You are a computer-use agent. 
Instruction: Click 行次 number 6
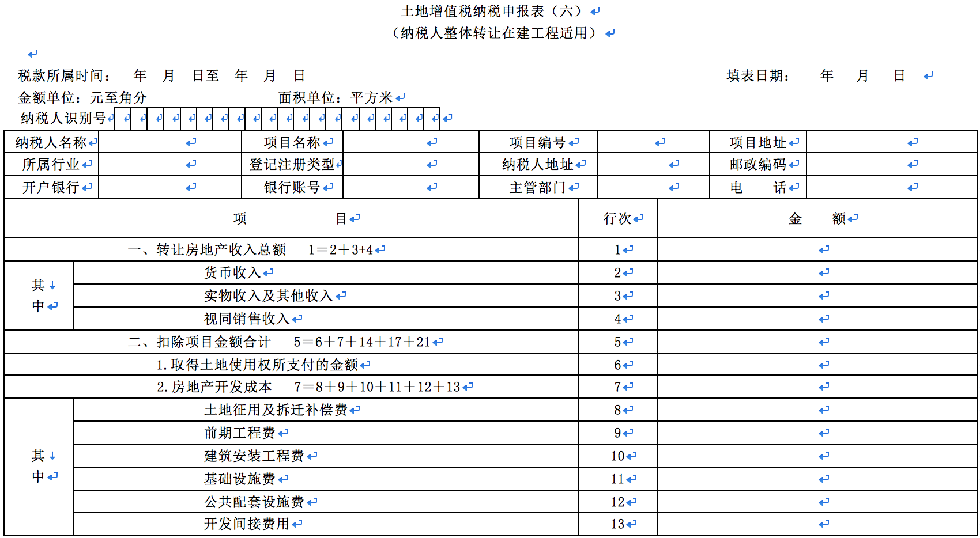(617, 365)
